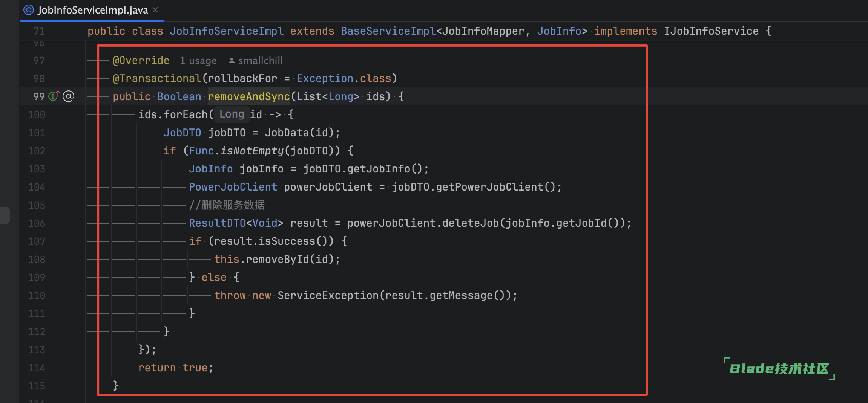Click the @Override annotation
Screen dimensions: 868x403
(x=141, y=60)
